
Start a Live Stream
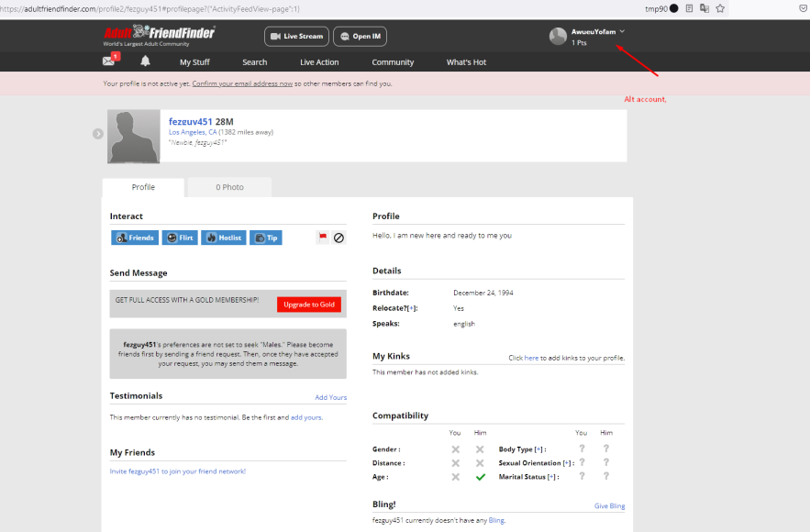click(x=296, y=36)
